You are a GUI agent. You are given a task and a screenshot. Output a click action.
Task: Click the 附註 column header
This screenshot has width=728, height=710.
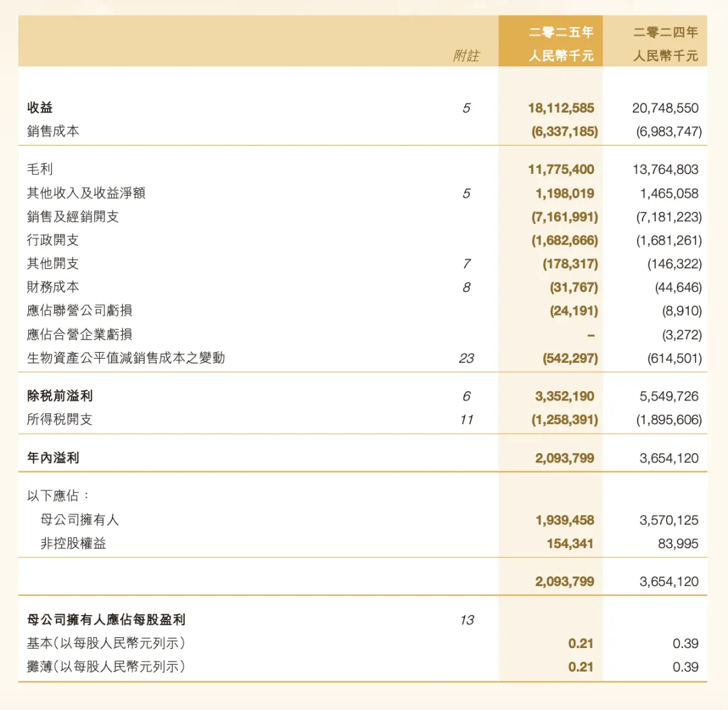coord(466,56)
